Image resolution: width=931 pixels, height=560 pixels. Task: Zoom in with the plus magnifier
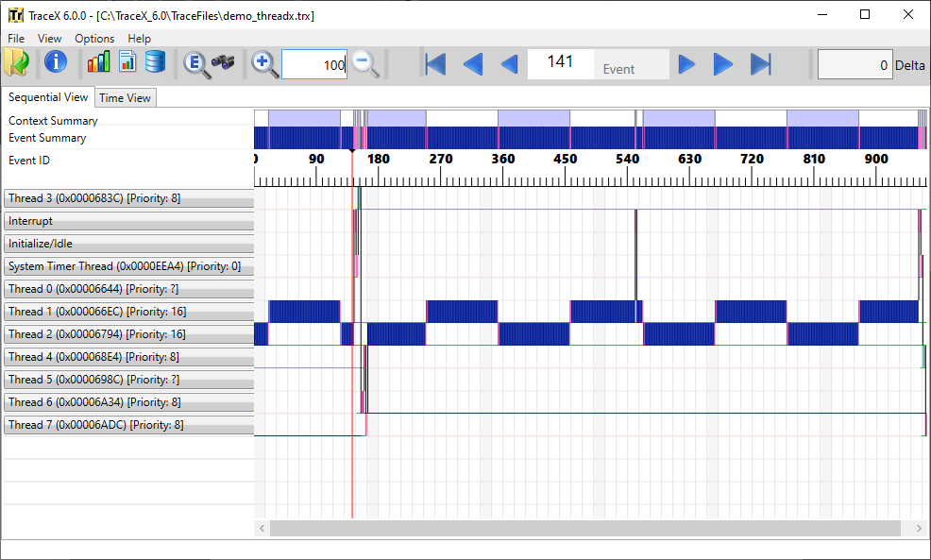click(x=265, y=64)
